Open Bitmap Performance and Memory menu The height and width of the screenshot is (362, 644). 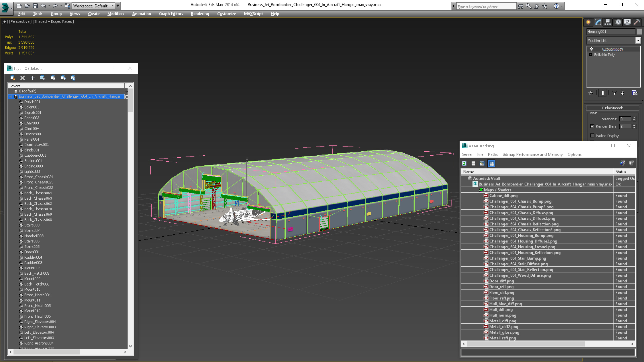(532, 154)
